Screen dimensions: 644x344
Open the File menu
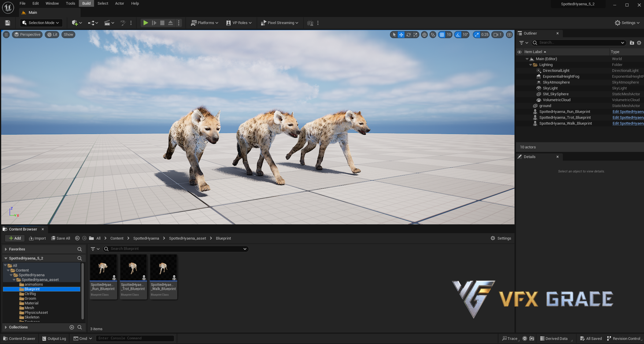(22, 4)
